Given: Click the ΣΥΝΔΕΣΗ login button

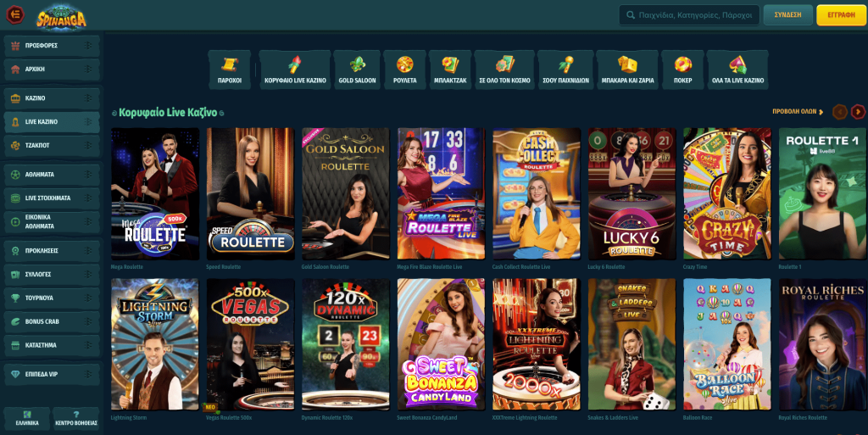Looking at the screenshot, I should point(787,15).
